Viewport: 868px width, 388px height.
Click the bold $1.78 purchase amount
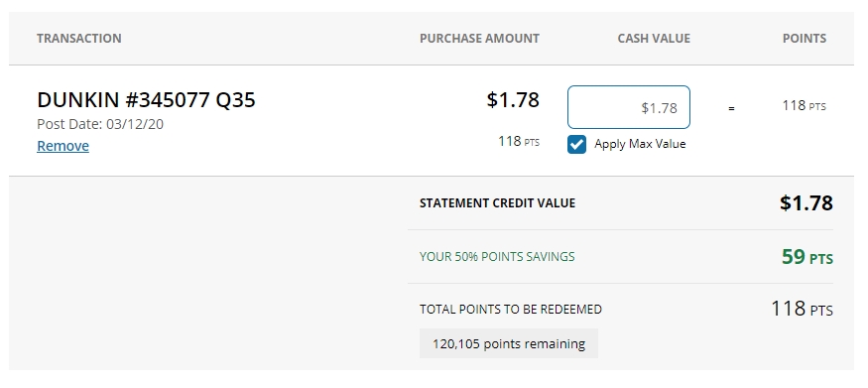point(513,99)
